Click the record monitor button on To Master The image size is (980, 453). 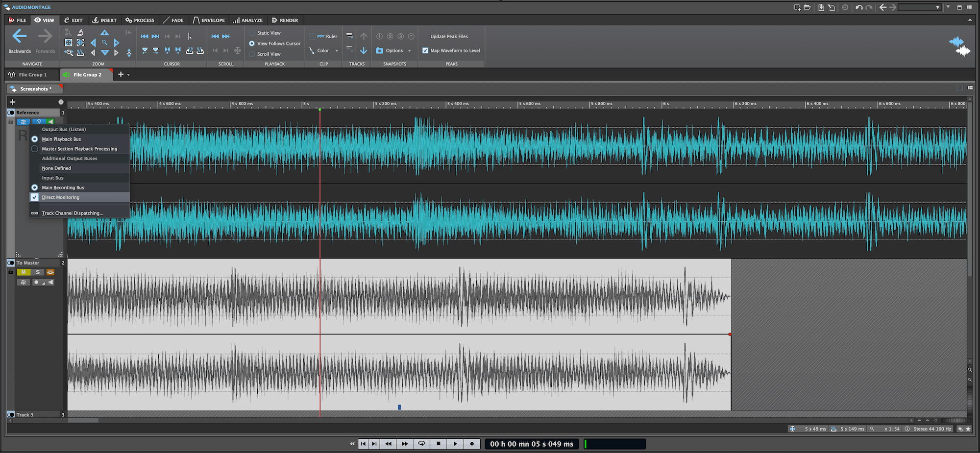click(x=37, y=283)
